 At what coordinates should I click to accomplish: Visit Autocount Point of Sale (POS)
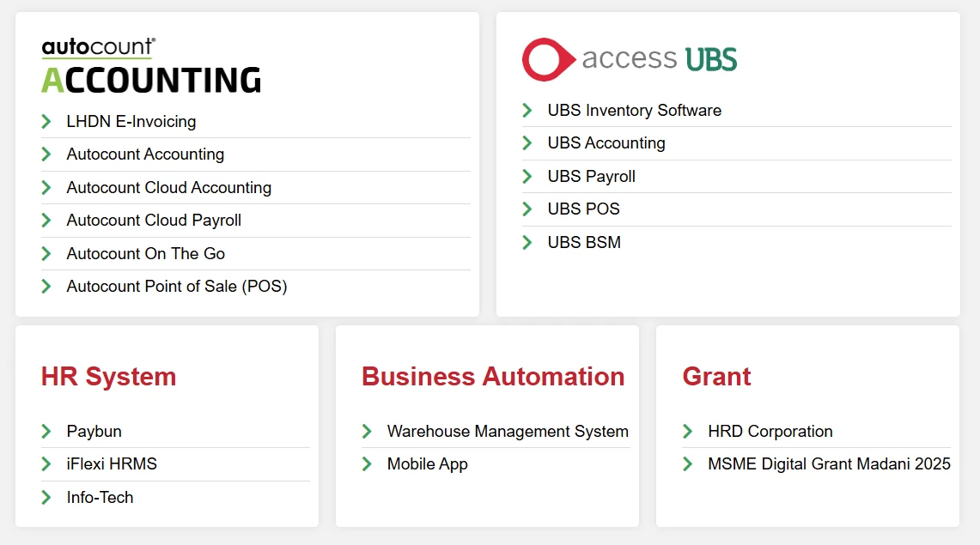point(177,286)
